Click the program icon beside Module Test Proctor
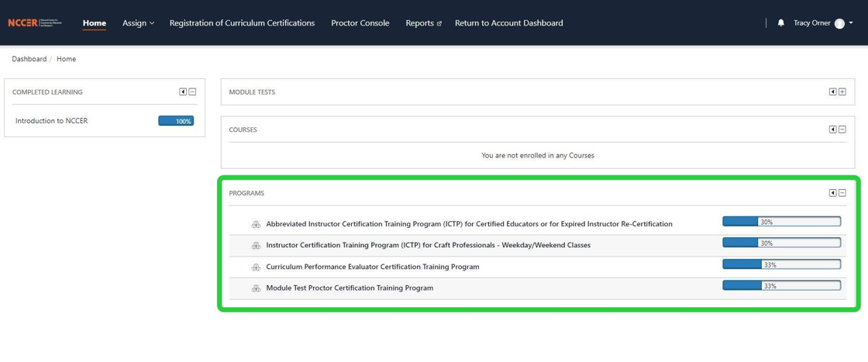The image size is (868, 362). pos(256,288)
